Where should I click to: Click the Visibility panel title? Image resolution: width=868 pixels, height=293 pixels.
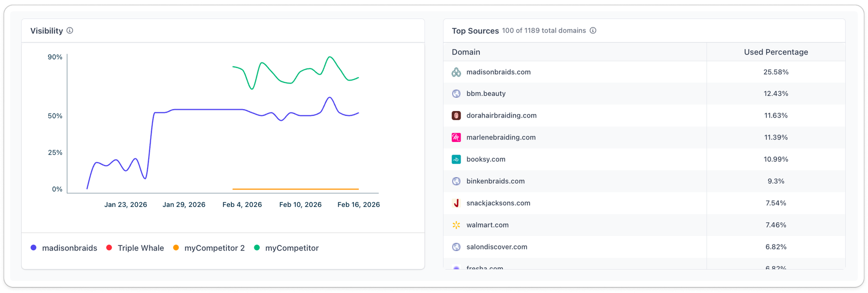point(47,31)
